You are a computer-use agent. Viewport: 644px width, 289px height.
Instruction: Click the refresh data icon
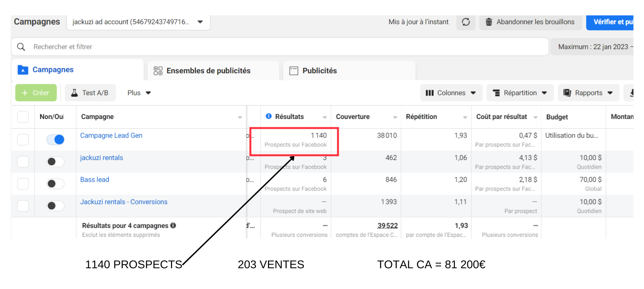point(466,22)
